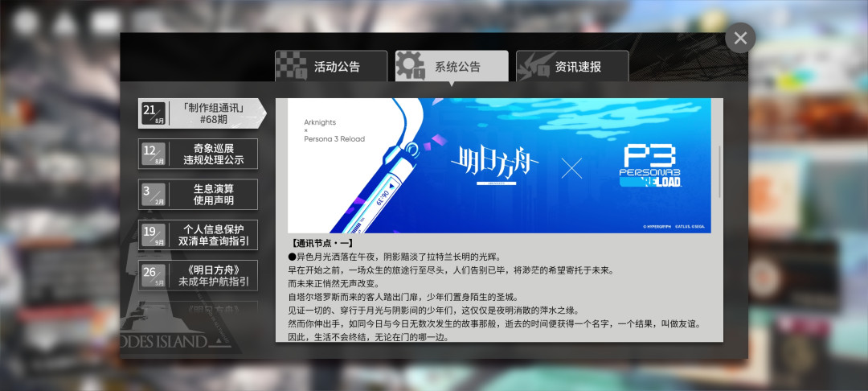Click the 21 8月 date badge
This screenshot has width=868, height=391.
click(154, 113)
